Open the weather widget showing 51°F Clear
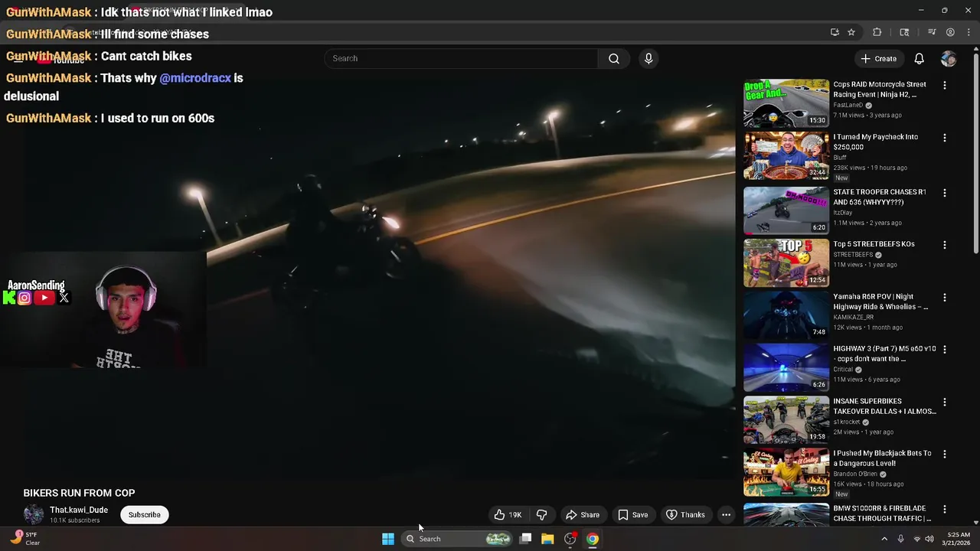 [x=24, y=539]
